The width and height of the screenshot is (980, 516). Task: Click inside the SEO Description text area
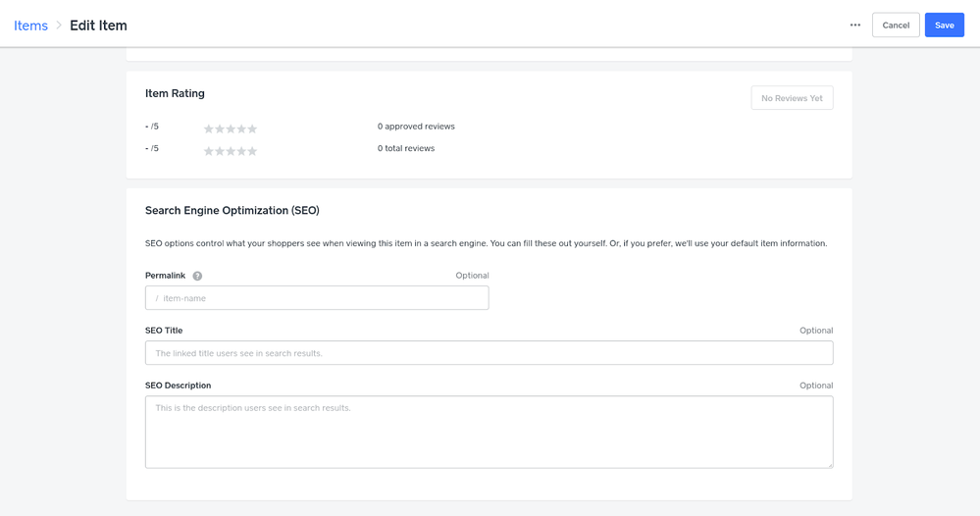point(489,432)
